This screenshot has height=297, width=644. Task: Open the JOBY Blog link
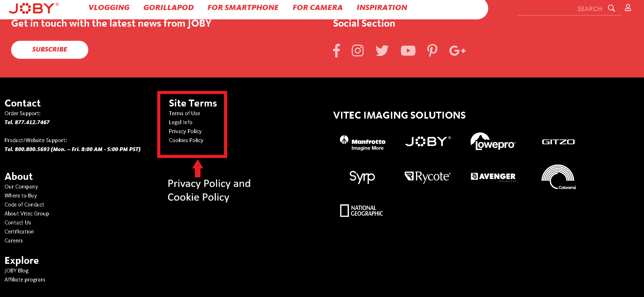pyautogui.click(x=17, y=271)
